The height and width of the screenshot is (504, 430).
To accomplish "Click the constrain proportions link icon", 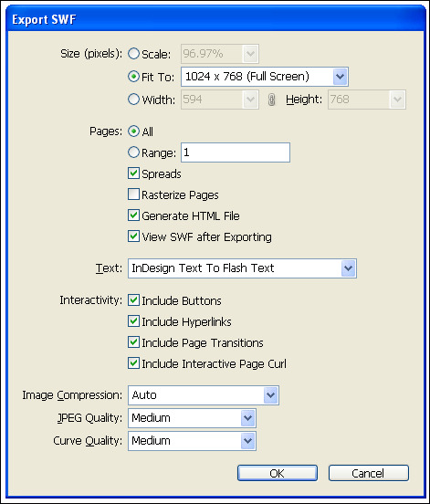I will (x=271, y=100).
